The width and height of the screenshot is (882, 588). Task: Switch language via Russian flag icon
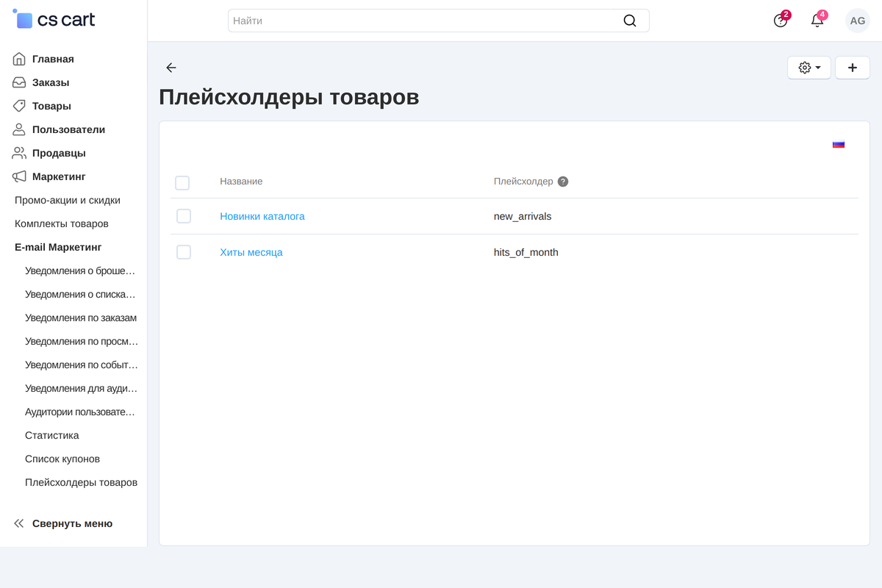pos(839,144)
